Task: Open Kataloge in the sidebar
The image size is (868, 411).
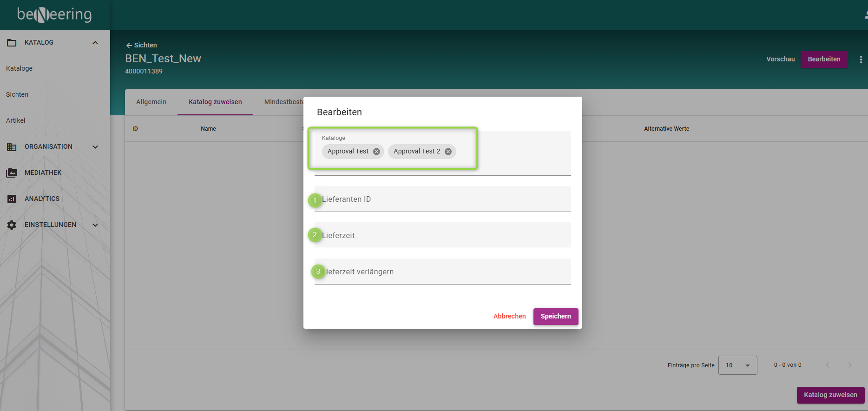Action: pos(20,68)
